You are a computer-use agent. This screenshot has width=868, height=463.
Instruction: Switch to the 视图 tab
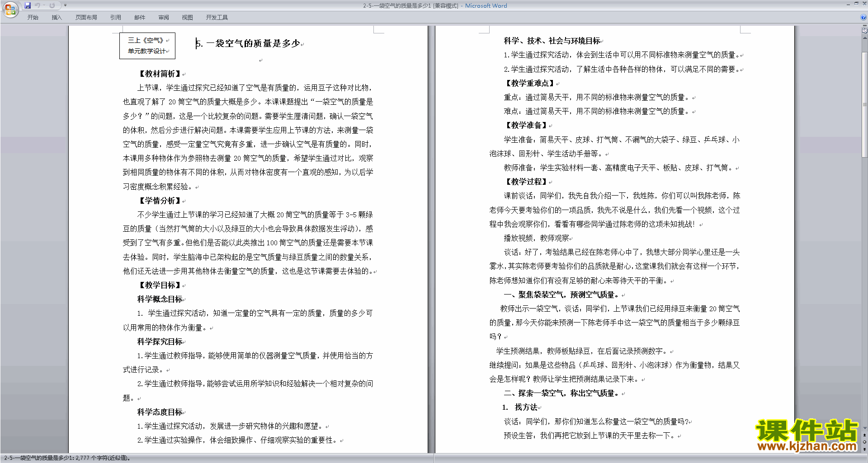187,18
